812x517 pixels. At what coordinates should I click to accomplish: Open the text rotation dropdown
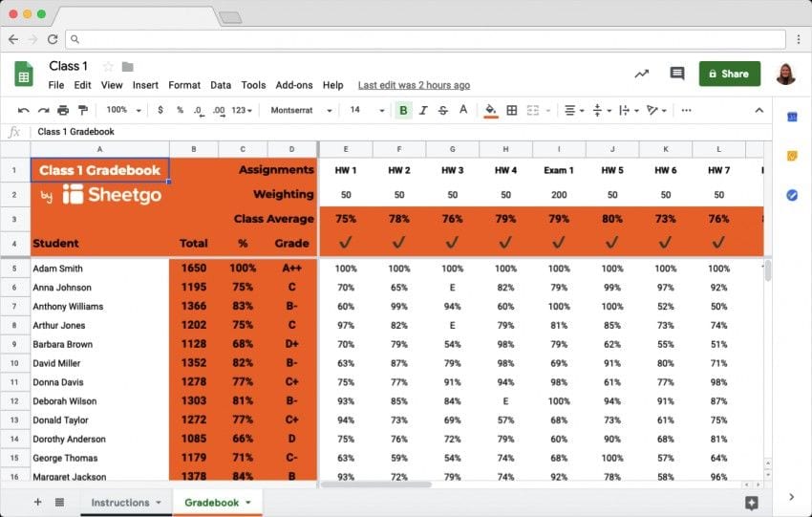656,110
